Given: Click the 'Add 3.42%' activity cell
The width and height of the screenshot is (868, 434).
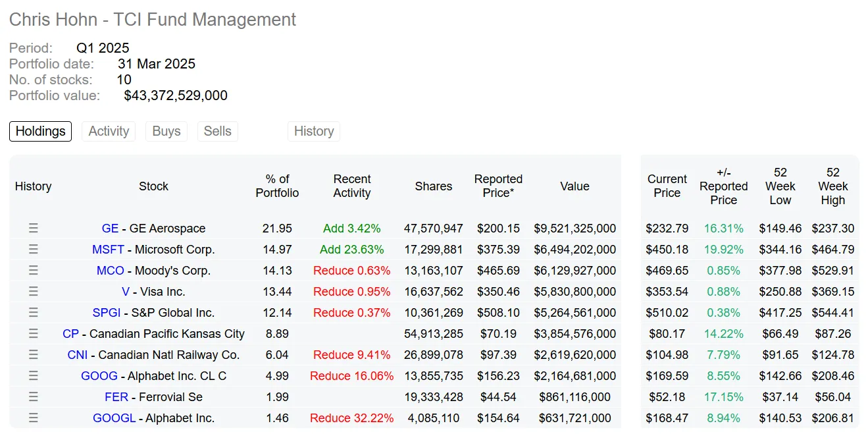Looking at the screenshot, I should [352, 229].
